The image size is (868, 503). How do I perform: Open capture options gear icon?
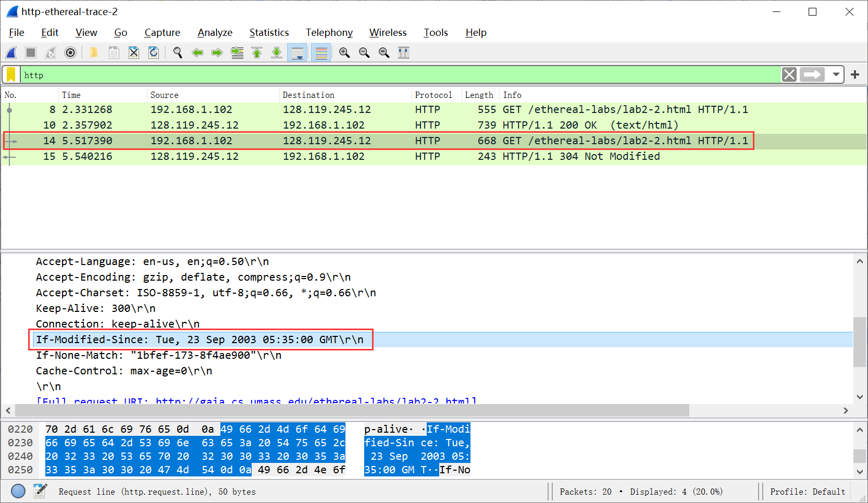70,53
